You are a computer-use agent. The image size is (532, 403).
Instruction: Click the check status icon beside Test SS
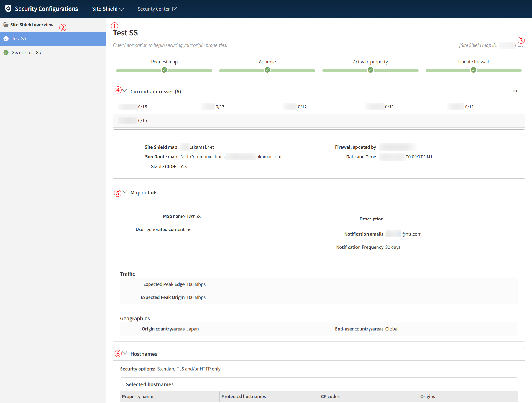coord(6,38)
